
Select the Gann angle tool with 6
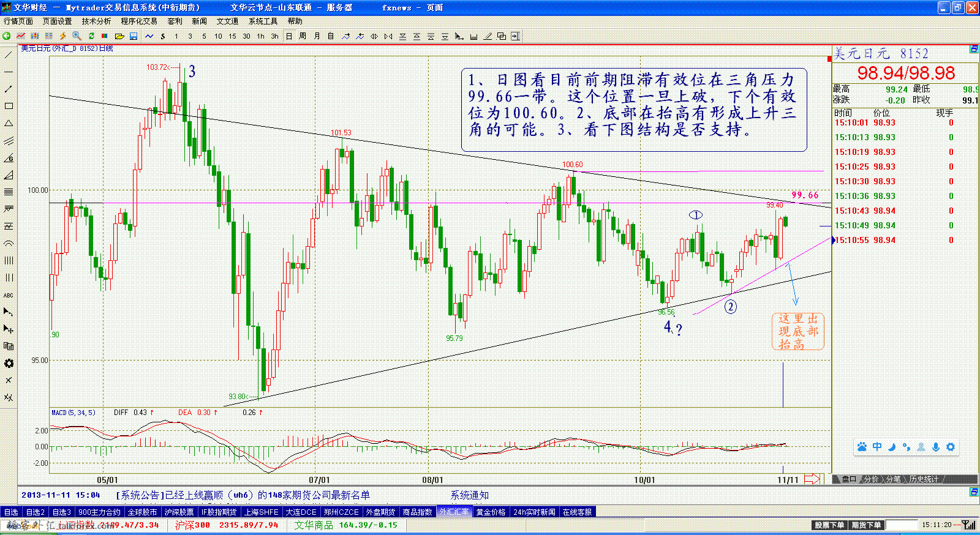(x=9, y=158)
